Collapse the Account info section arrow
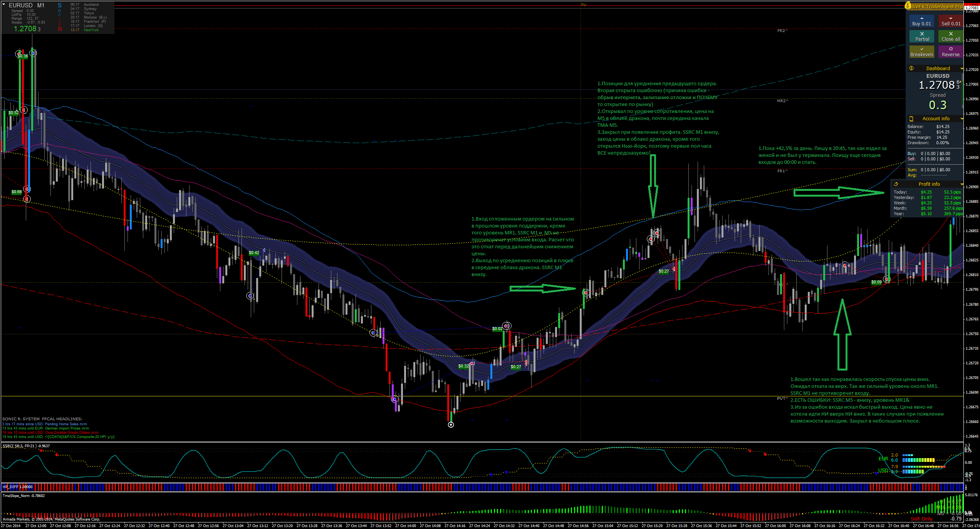The height and width of the screenshot is (529, 980). pyautogui.click(x=962, y=119)
